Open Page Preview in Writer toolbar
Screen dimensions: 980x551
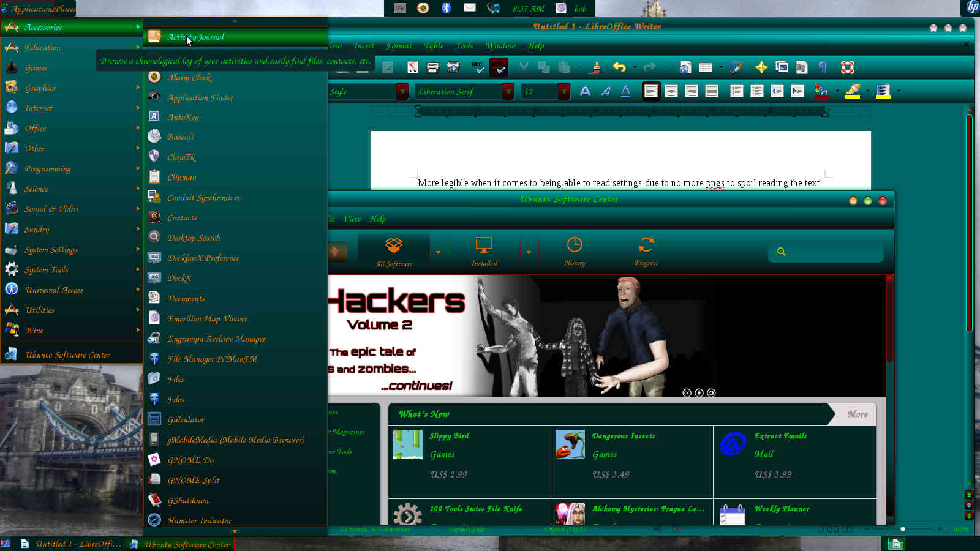pos(453,67)
